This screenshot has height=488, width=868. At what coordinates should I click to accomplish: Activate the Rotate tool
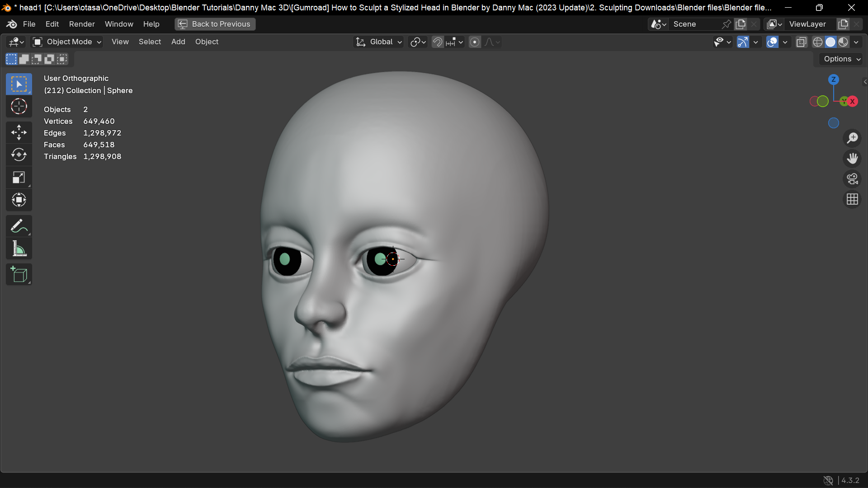(x=19, y=155)
